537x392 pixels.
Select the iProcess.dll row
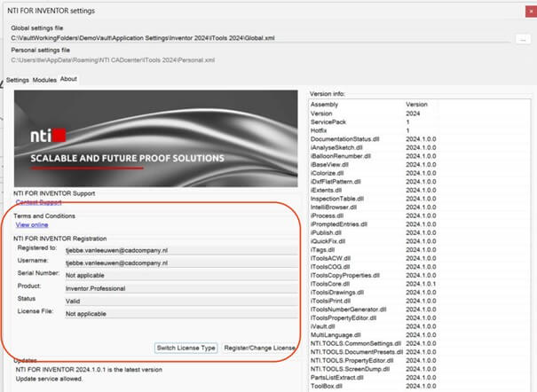[420, 216]
